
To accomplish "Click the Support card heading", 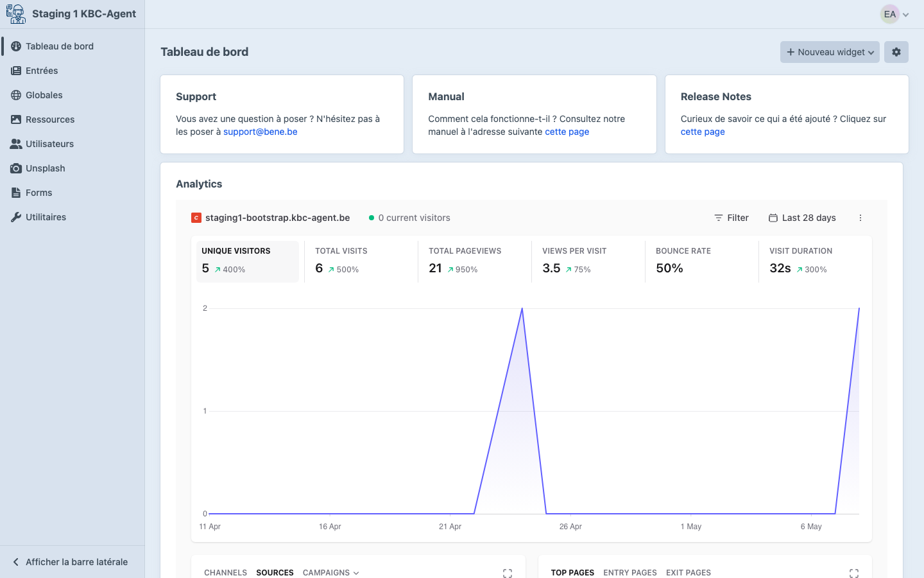I will tap(196, 96).
